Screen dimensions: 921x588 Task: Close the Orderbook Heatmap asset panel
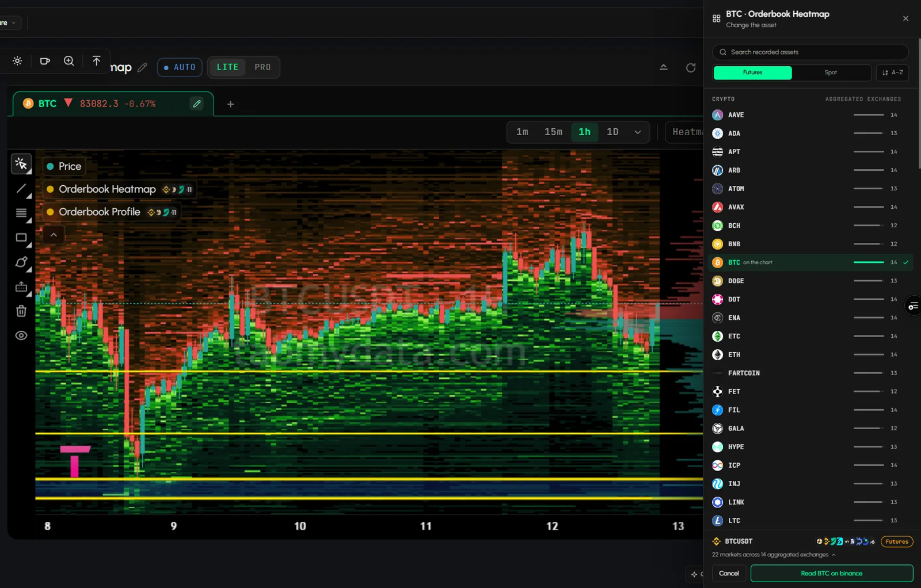(x=905, y=18)
